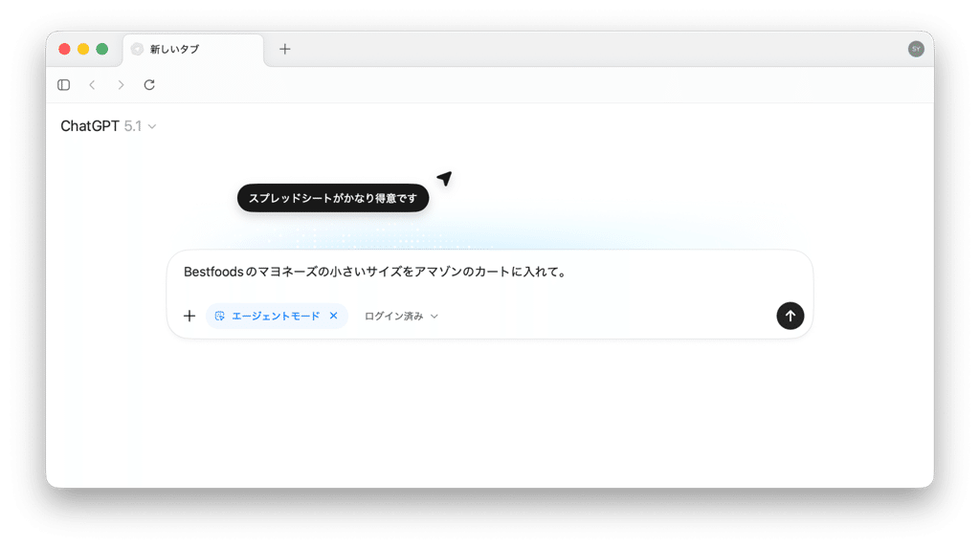Expand the ログイン済み dropdown
This screenshot has height=548, width=980.
pyautogui.click(x=401, y=317)
